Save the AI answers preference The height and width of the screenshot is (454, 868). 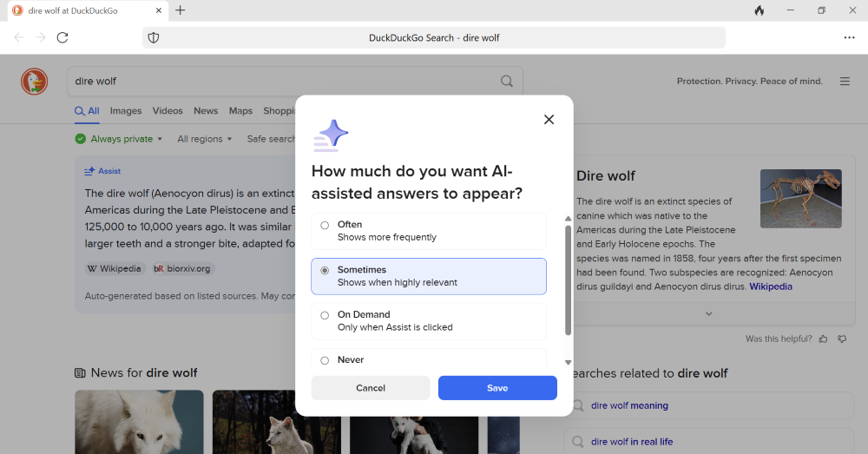(497, 388)
